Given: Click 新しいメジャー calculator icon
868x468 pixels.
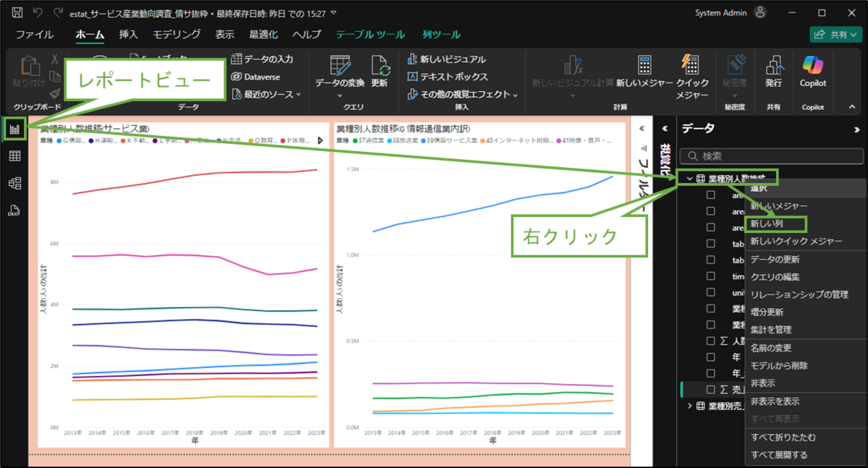Looking at the screenshot, I should point(644,66).
